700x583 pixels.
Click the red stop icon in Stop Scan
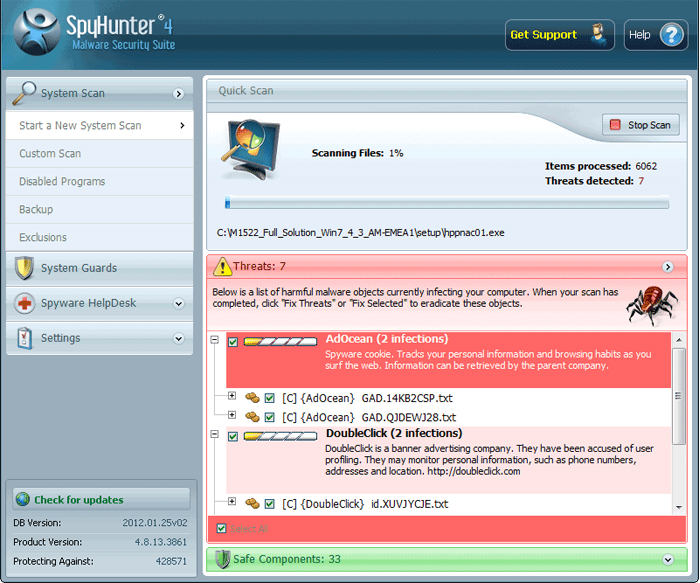(x=615, y=125)
